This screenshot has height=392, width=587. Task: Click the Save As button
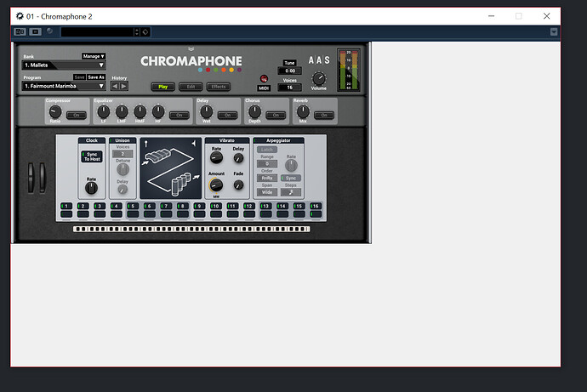tap(96, 77)
